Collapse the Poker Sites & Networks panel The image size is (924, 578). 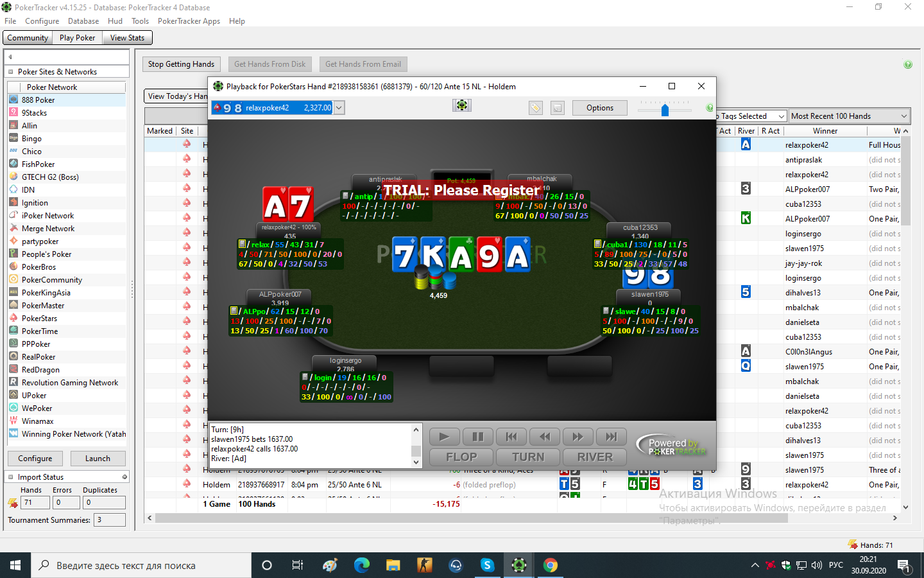click(11, 72)
